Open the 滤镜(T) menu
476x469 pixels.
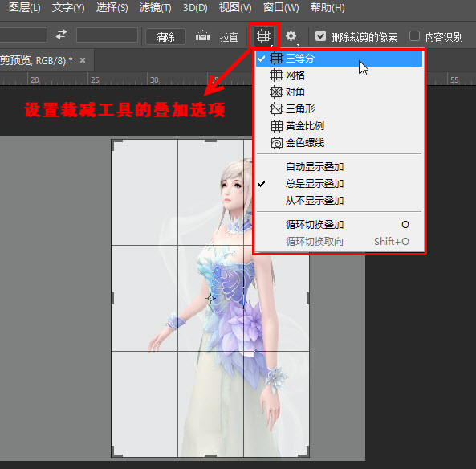tap(156, 7)
